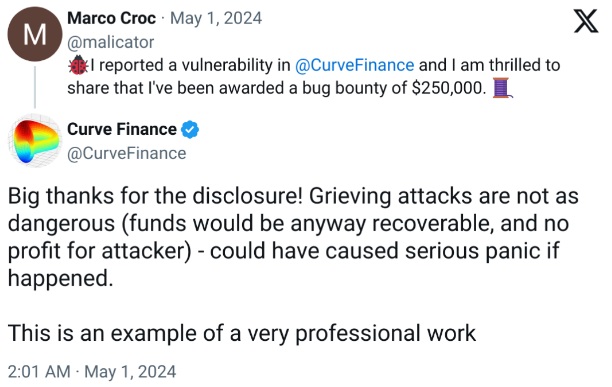Click the 'Grieving attacks' phrase in the reply
Image resolution: width=612 pixels, height=387 pixels.
[390, 196]
